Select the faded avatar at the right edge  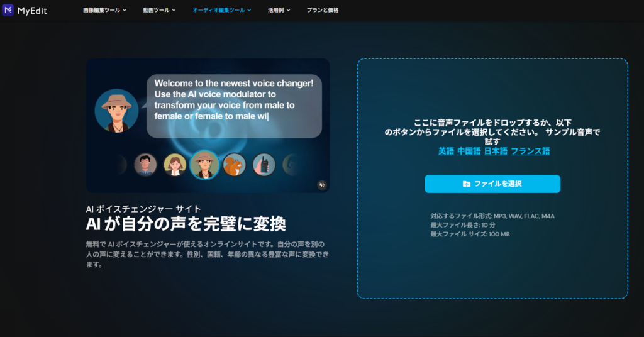coord(290,165)
